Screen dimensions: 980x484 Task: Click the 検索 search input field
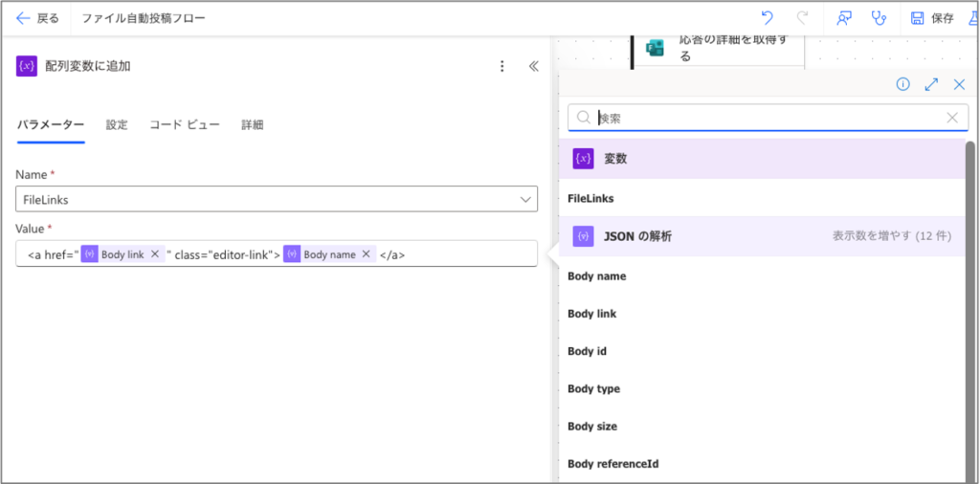766,118
